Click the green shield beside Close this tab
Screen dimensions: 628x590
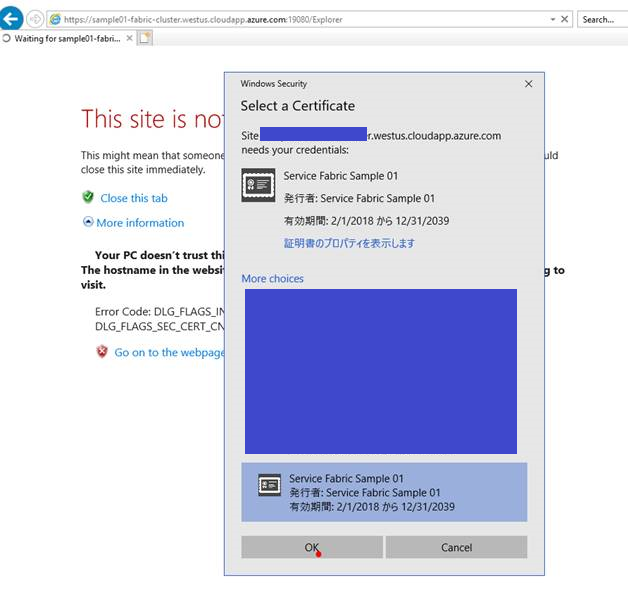click(x=88, y=197)
